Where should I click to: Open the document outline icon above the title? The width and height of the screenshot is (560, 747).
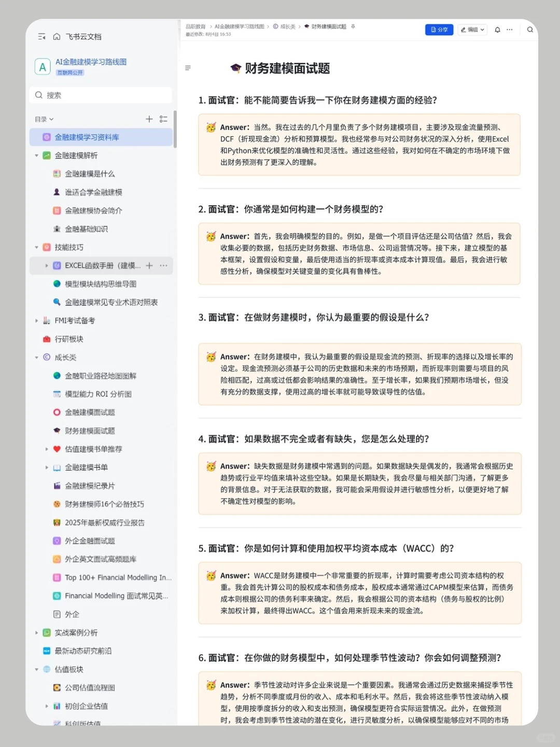point(188,68)
